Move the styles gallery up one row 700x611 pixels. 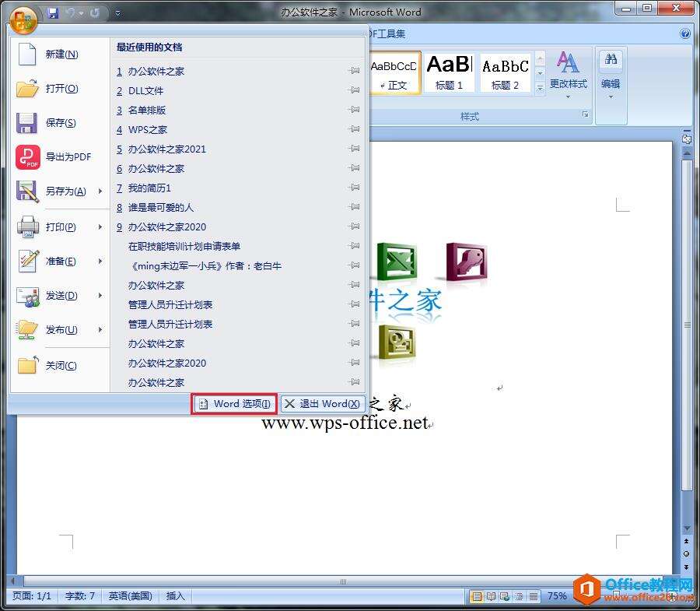tap(541, 58)
